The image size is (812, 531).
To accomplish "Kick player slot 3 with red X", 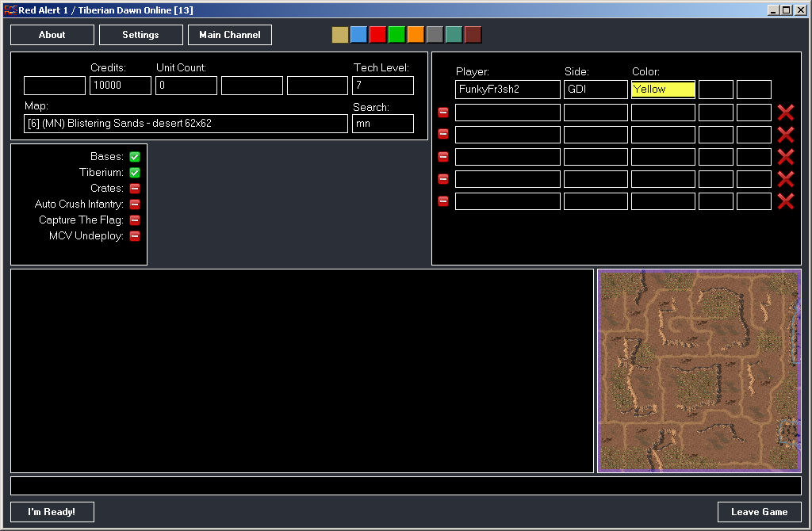I will (786, 134).
